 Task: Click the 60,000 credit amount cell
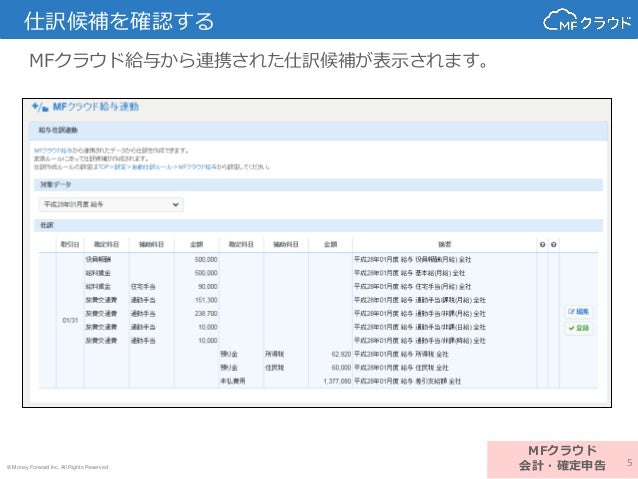click(x=341, y=367)
